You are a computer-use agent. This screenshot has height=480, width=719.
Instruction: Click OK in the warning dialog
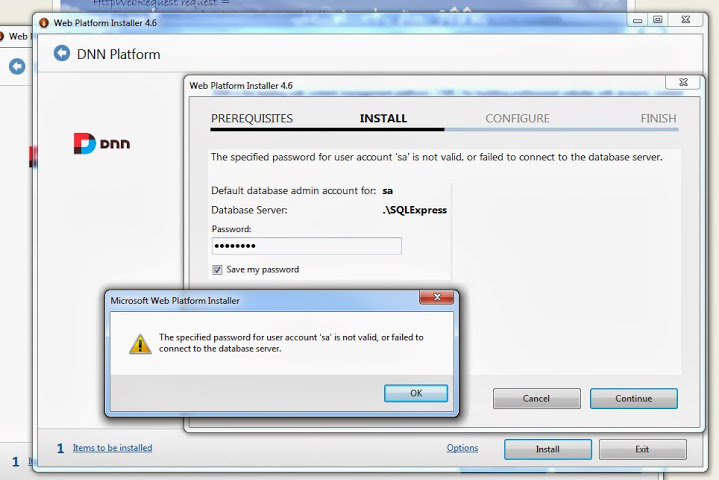pyautogui.click(x=416, y=393)
